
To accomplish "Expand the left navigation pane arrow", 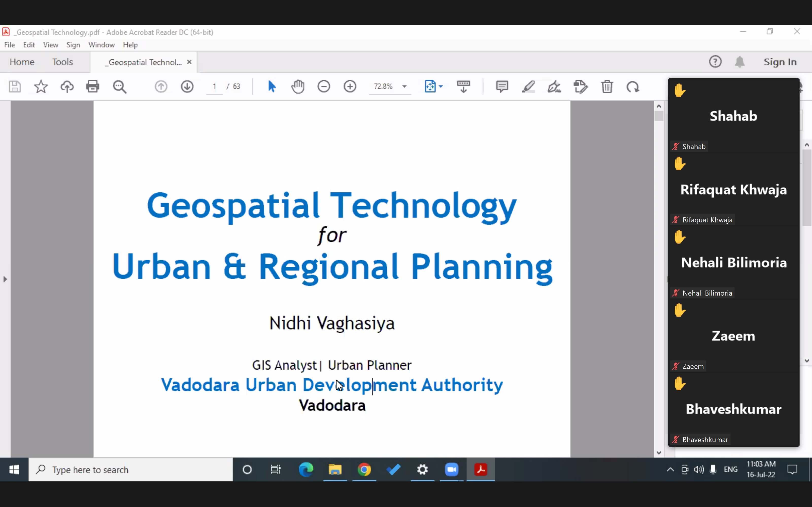I will [5, 279].
